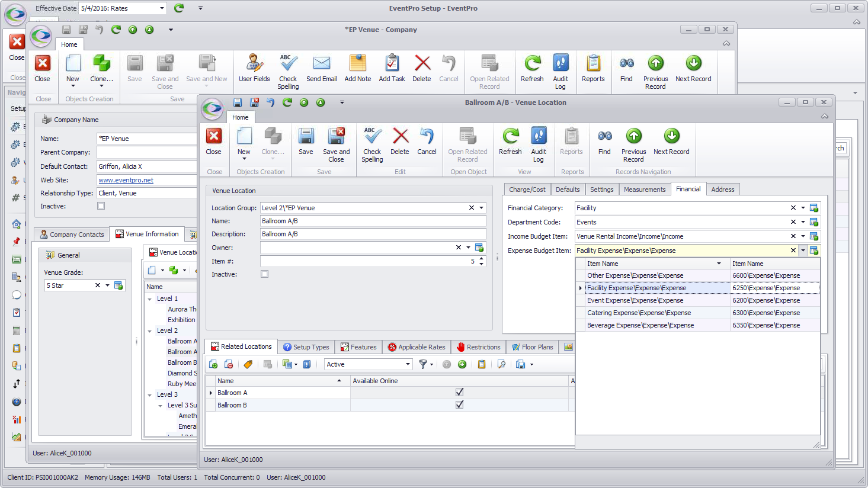Click Add Note in Company window
The image size is (868, 488).
[x=358, y=69]
